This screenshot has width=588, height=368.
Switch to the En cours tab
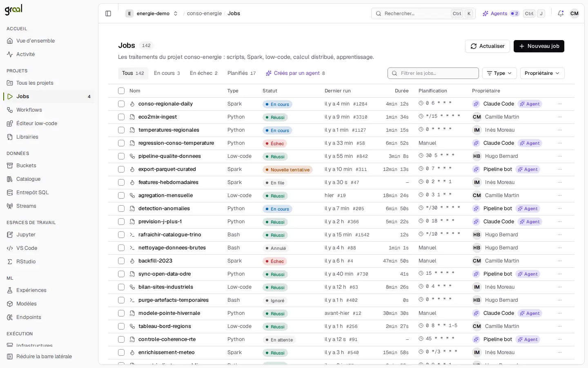[167, 73]
